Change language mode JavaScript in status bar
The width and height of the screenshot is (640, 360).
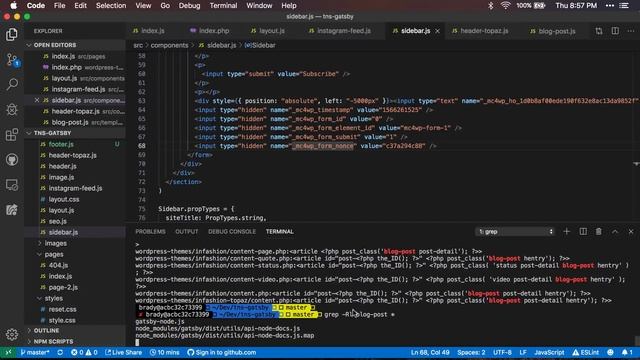click(x=549, y=352)
